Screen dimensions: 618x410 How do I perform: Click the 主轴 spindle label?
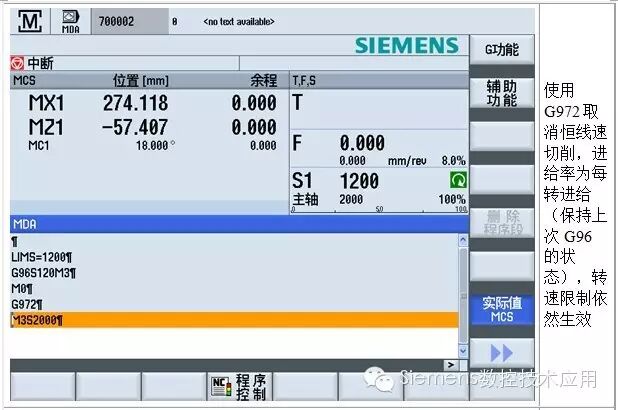click(x=305, y=199)
